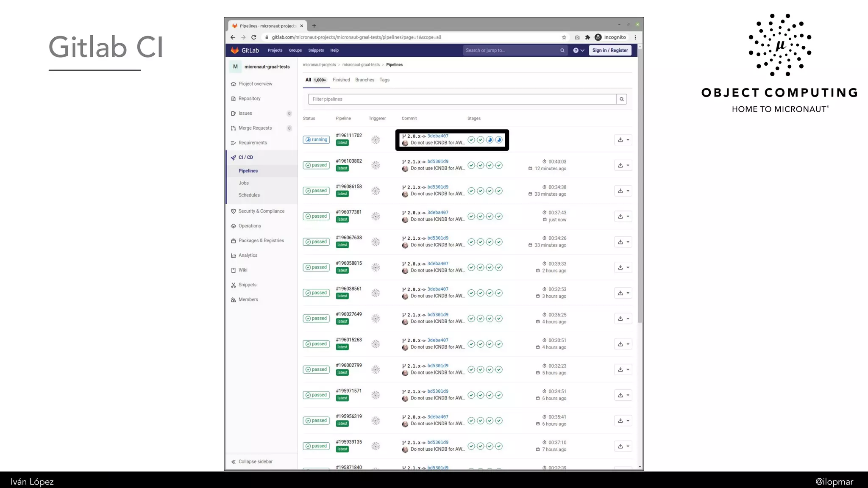Viewport: 868px width, 488px height.
Task: Click last stage check icon for #196077381
Action: tap(499, 216)
